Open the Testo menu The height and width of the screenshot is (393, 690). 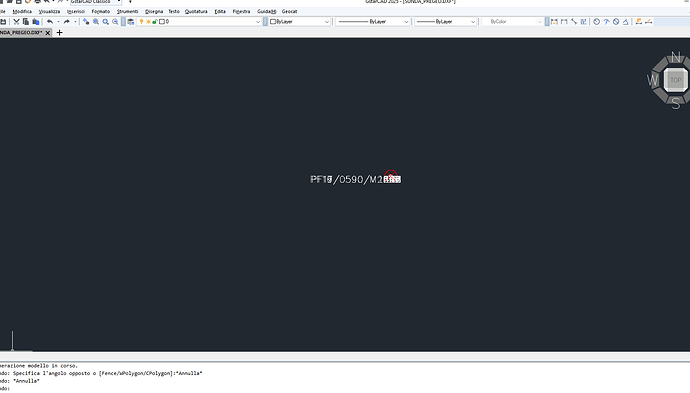pos(174,11)
